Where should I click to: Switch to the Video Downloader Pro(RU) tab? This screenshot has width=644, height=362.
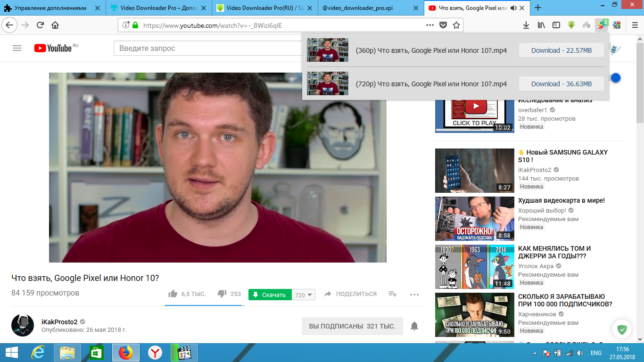pos(264,8)
